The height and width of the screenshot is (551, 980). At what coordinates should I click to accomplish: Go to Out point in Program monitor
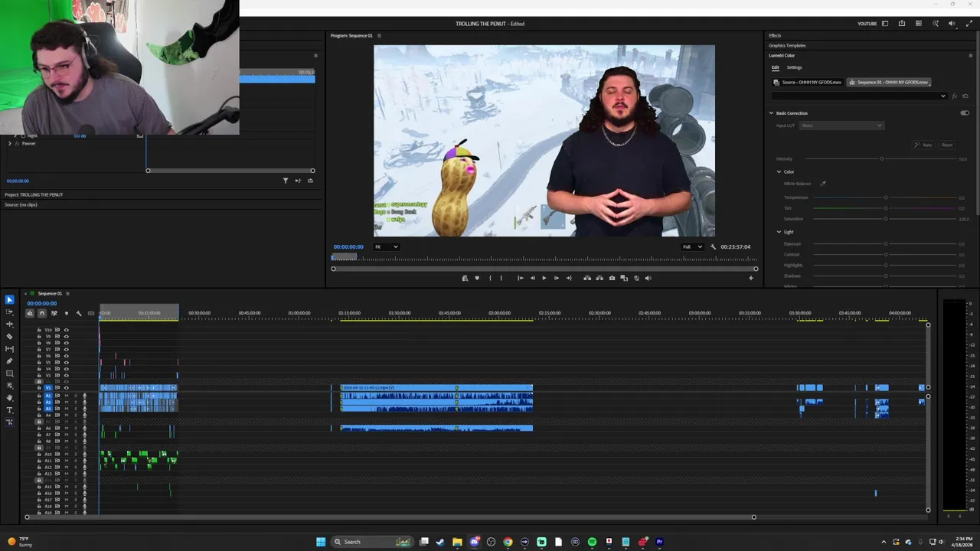click(x=569, y=278)
